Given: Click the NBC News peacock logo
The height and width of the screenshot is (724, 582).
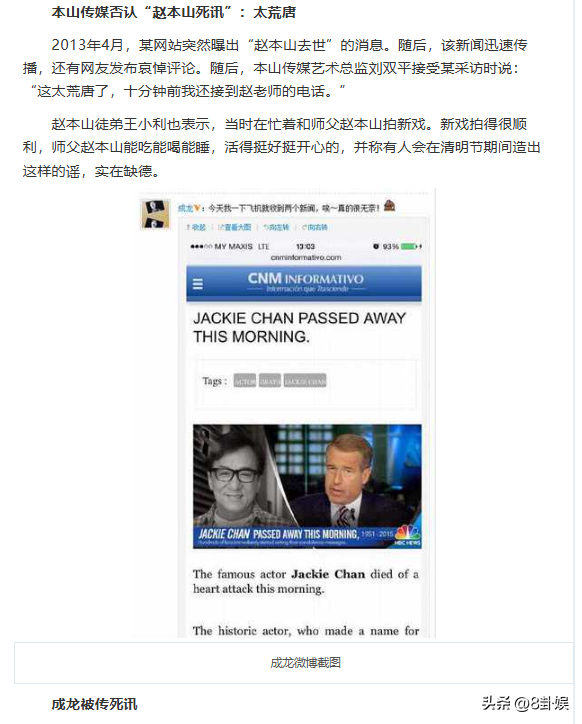Looking at the screenshot, I should pyautogui.click(x=407, y=535).
